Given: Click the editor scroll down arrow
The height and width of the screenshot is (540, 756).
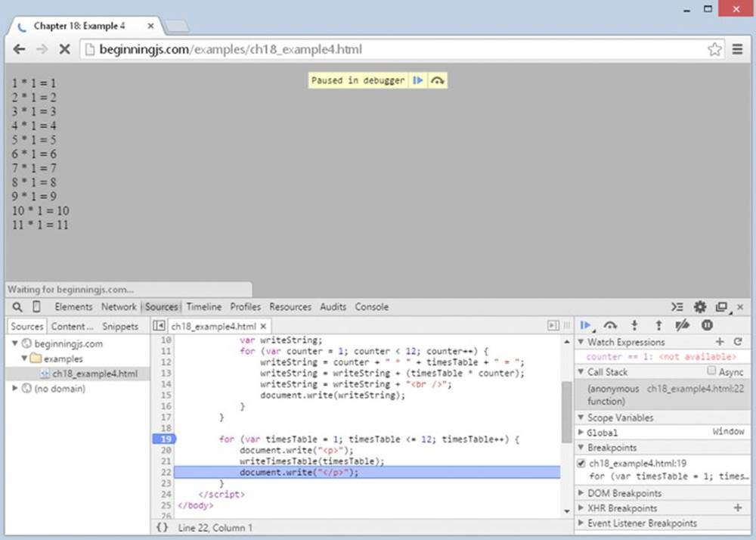Looking at the screenshot, I should [566, 511].
